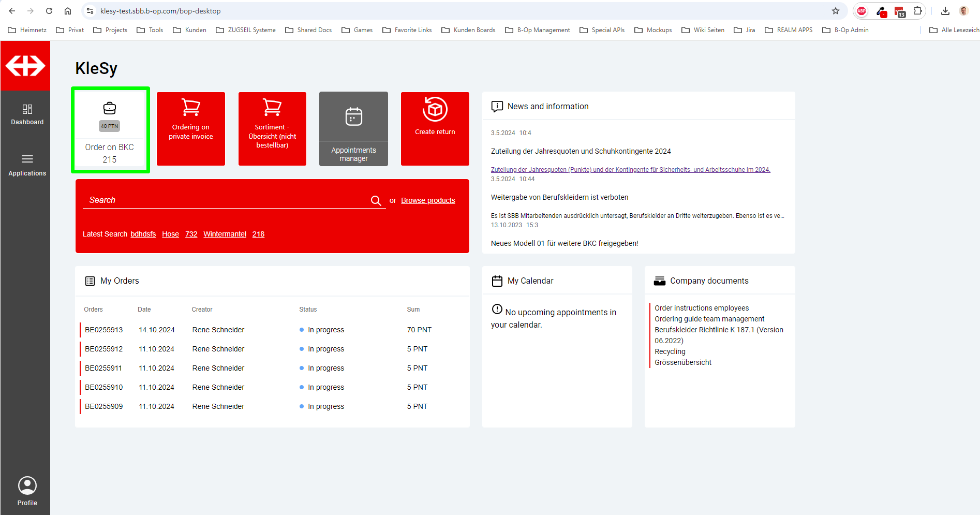
Task: Click the SBB logo at top left
Action: click(x=25, y=66)
